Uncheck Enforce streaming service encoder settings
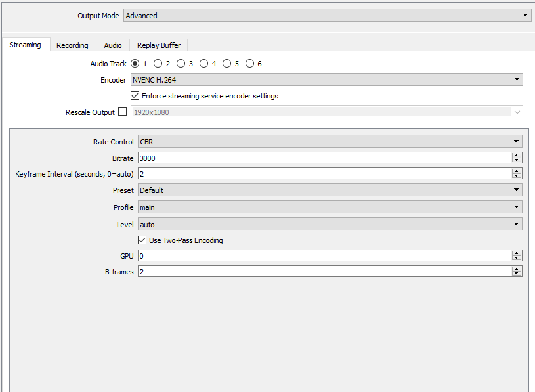 (x=135, y=95)
